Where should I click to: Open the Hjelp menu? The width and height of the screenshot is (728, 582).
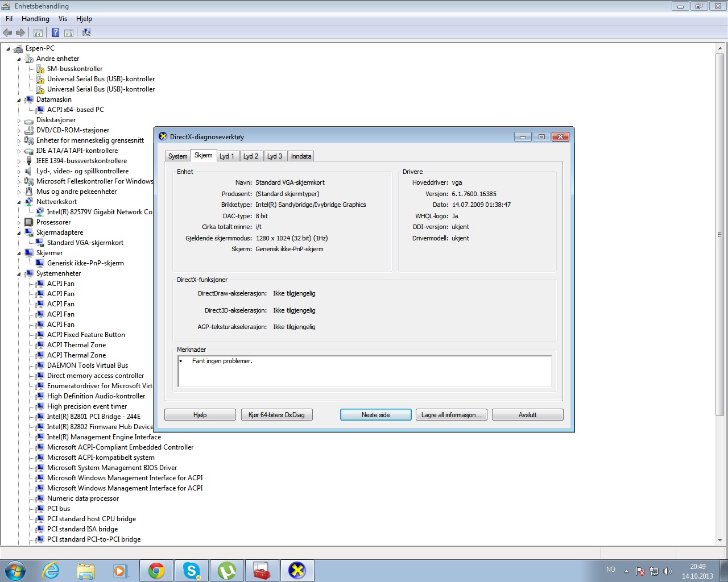[x=84, y=19]
